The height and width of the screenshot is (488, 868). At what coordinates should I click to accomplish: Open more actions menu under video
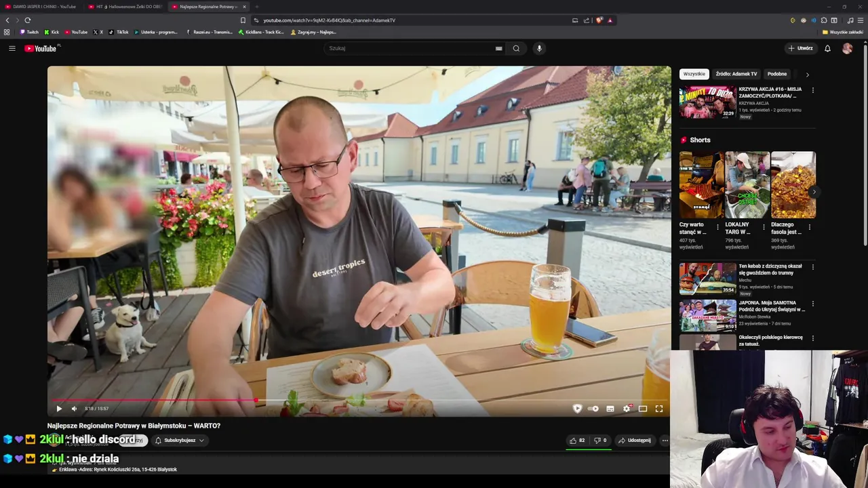(x=665, y=441)
